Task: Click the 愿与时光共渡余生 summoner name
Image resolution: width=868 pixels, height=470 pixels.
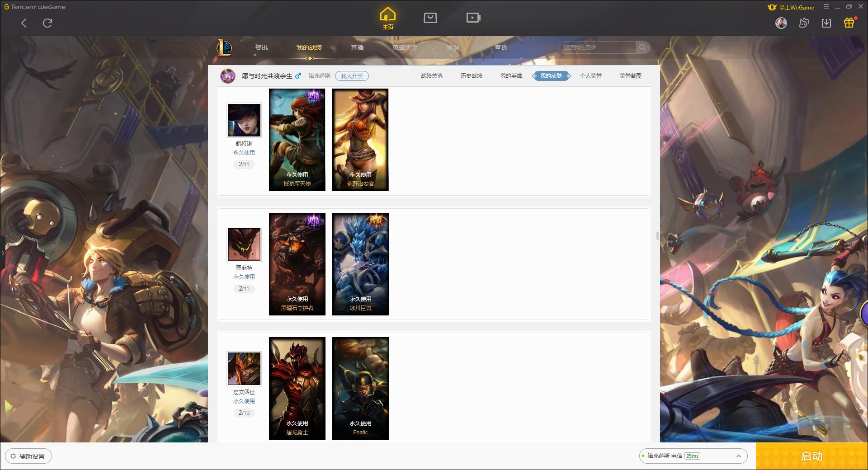Action: 267,76
